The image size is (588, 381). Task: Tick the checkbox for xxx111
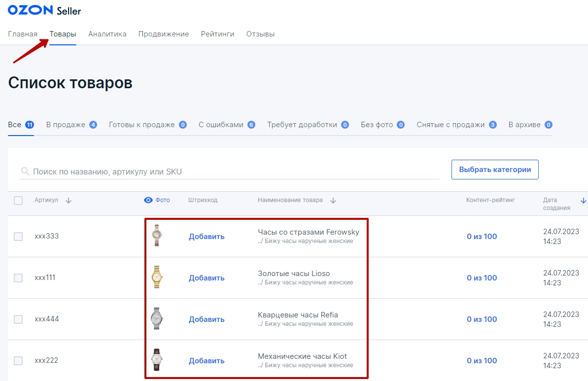[x=18, y=278]
